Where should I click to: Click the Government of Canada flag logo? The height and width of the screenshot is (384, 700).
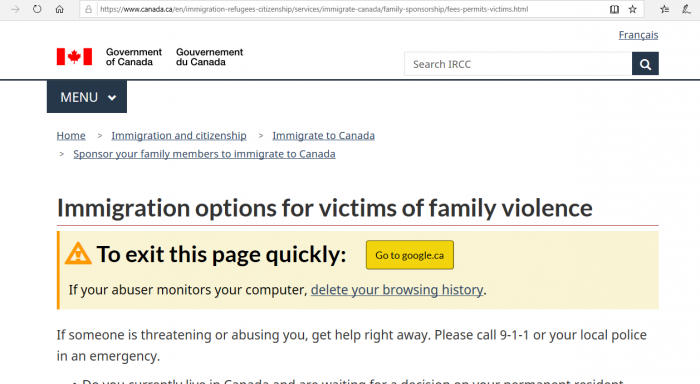75,57
